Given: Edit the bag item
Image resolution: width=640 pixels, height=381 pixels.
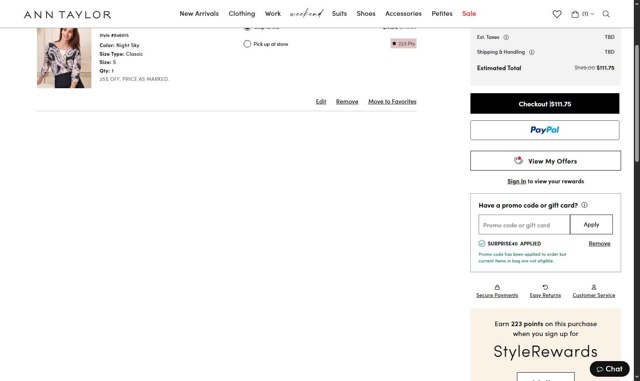Looking at the screenshot, I should [x=321, y=101].
